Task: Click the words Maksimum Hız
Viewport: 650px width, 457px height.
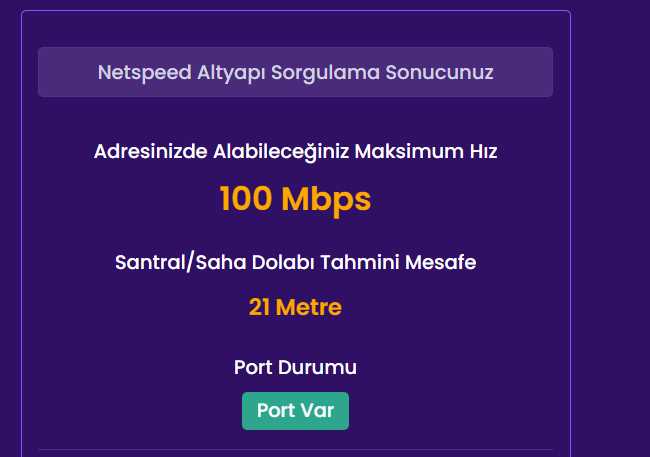Action: [x=444, y=152]
